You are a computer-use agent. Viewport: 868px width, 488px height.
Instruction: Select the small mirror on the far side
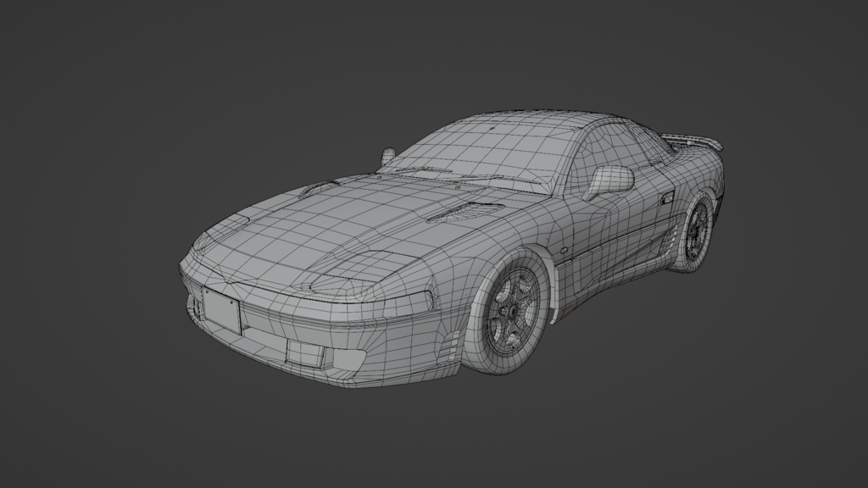pos(387,156)
